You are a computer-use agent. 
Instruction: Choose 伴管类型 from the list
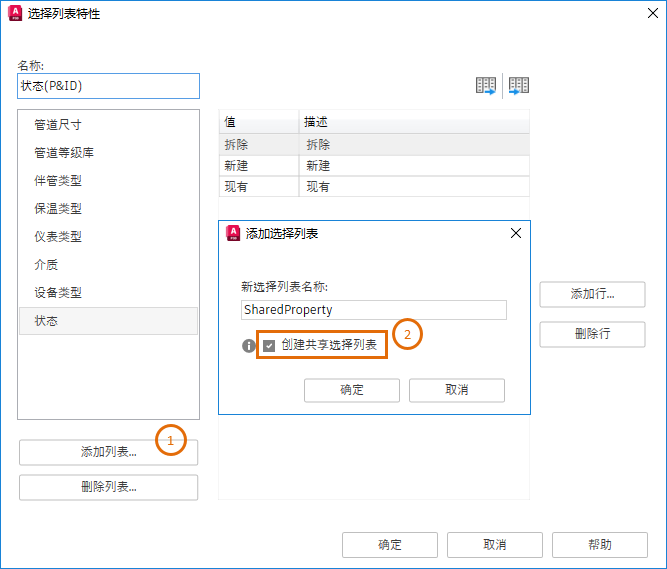pos(58,181)
